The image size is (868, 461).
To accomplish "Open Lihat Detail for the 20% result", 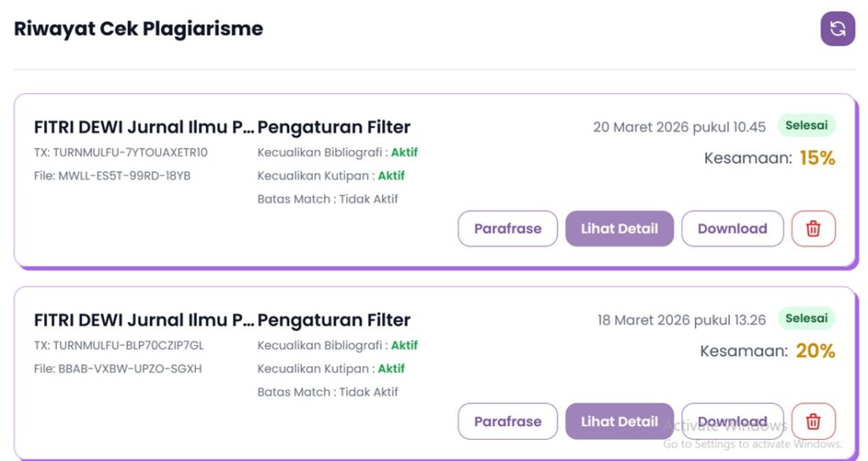I will (619, 421).
